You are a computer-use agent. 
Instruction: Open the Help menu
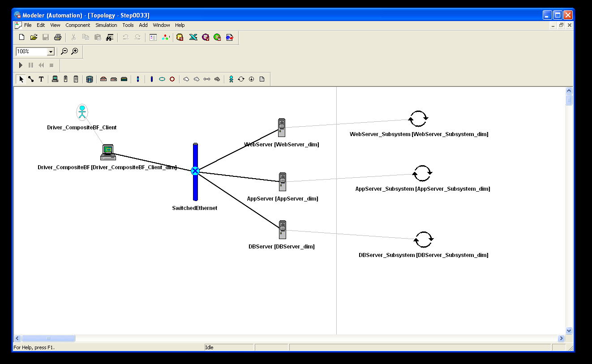point(180,25)
